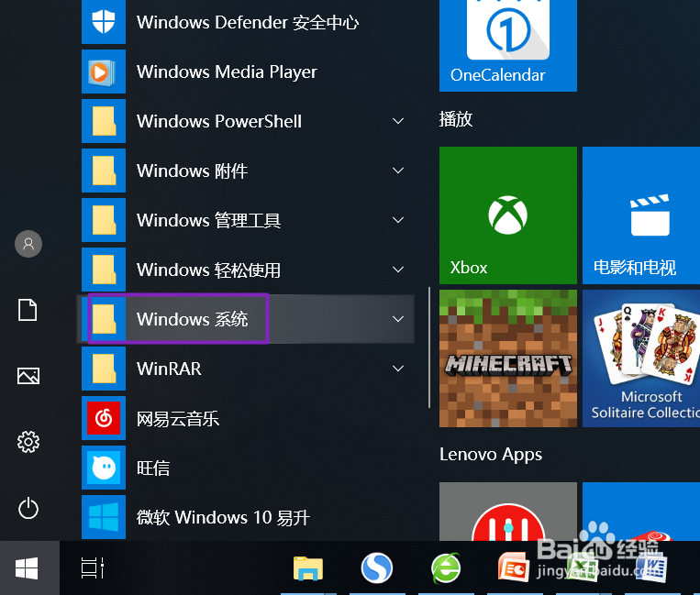Select the Windows 管理工具 label

click(208, 220)
